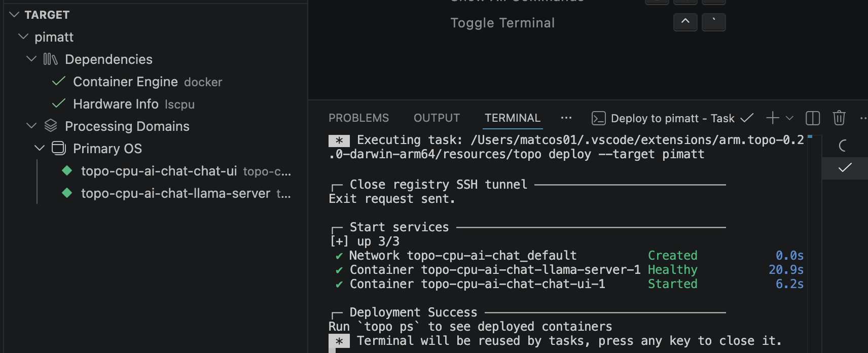Click the 'Close registry SSH tunnel' heading
Screen dimensions: 868x353
pos(439,185)
